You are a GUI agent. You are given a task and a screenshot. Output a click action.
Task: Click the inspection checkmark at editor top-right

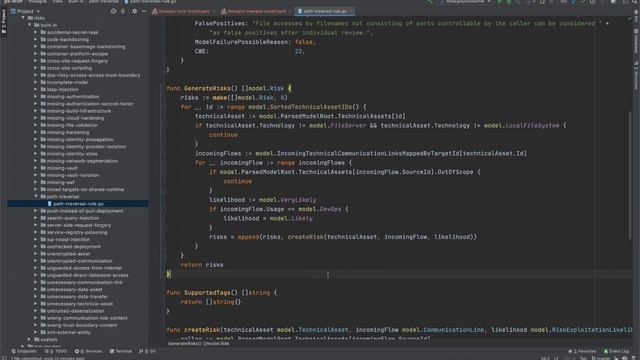(x=630, y=18)
